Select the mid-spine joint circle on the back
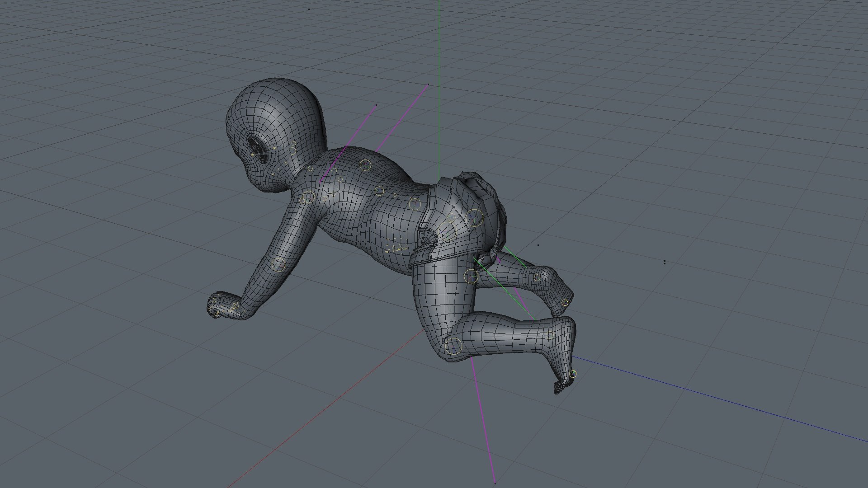Image resolution: width=868 pixels, height=488 pixels. pyautogui.click(x=379, y=191)
